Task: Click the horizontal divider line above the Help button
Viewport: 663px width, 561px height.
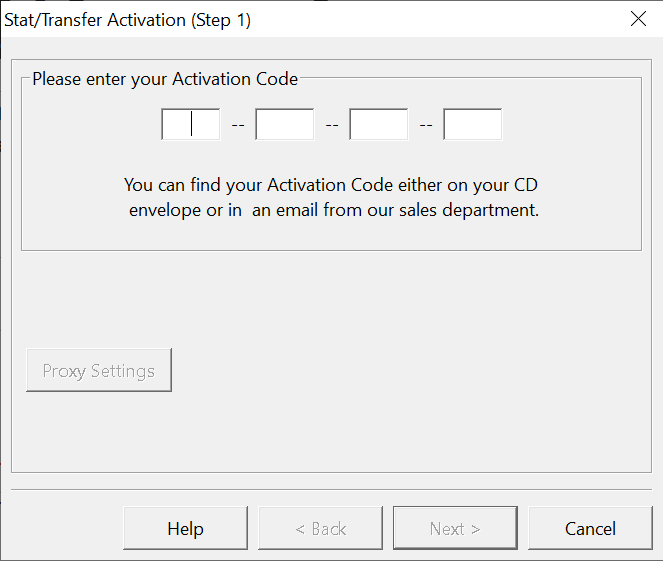Action: (332, 490)
